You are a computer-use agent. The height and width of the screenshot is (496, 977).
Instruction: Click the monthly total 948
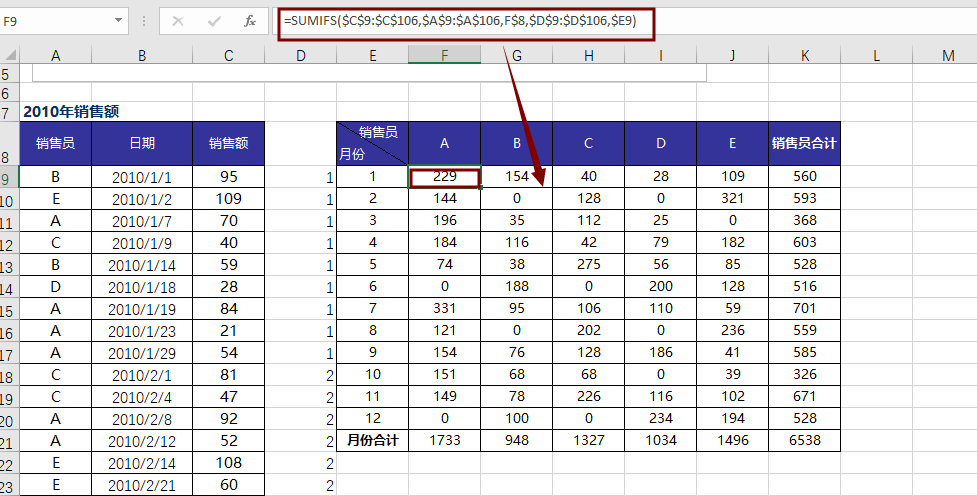[x=517, y=441]
